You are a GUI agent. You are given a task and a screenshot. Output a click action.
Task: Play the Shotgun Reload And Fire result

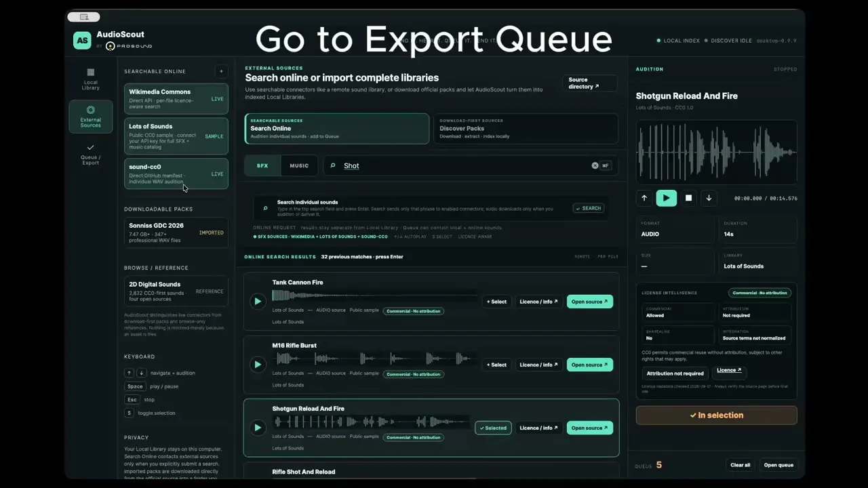pyautogui.click(x=258, y=428)
